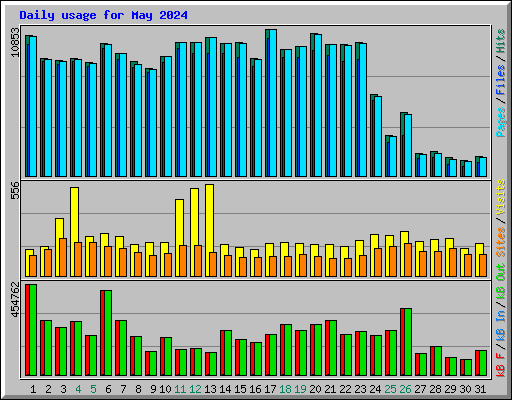Click the day 21 green kB bar
The height and width of the screenshot is (400, 512).
coord(333,348)
